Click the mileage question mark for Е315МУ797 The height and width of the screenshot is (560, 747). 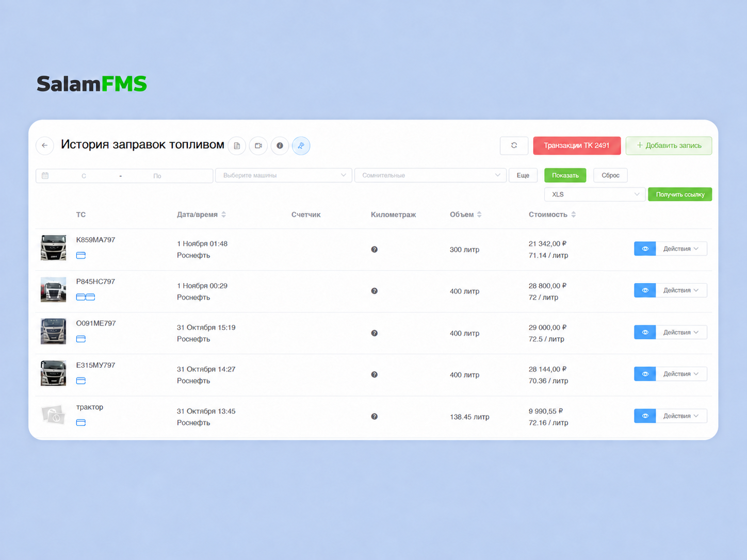[375, 375]
